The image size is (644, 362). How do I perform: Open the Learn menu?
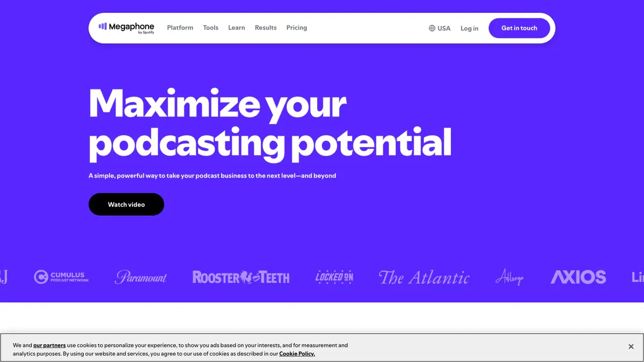coord(236,27)
